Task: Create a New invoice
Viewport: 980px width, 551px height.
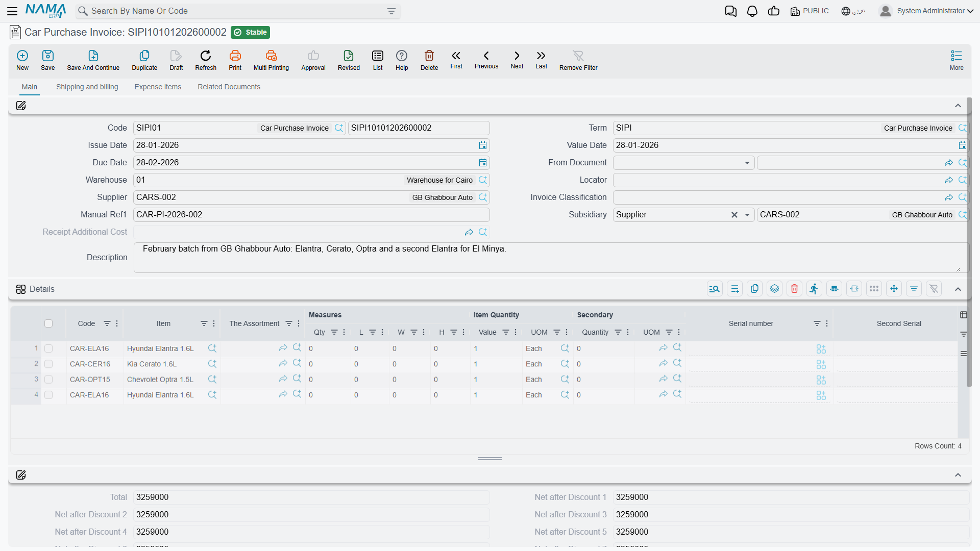Action: coord(22,60)
